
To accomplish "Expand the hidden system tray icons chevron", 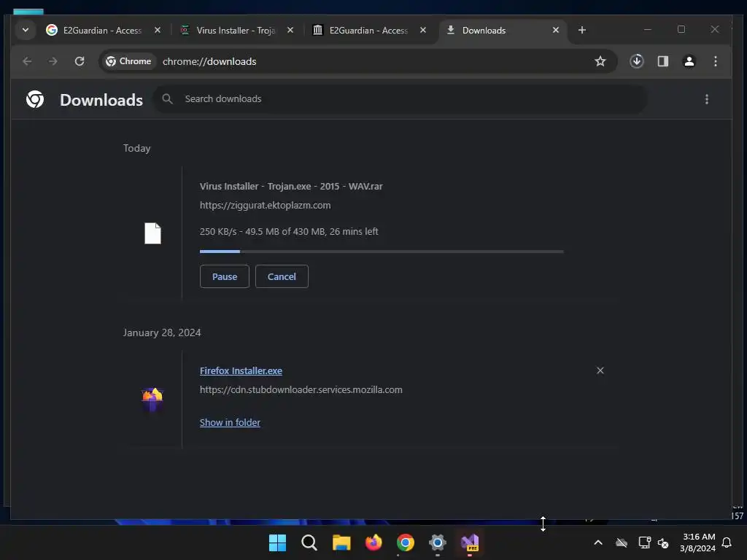I will click(598, 542).
